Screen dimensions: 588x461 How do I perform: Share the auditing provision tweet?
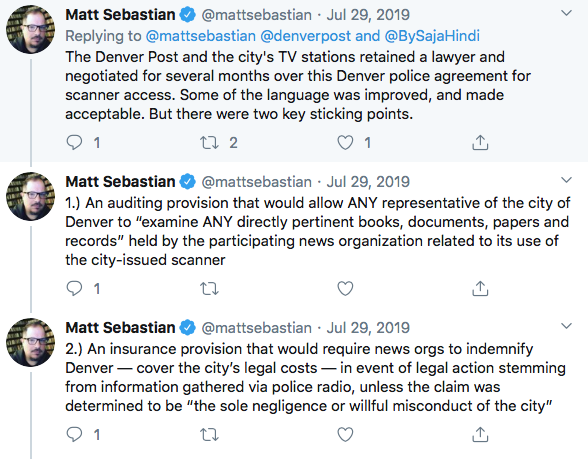pyautogui.click(x=480, y=288)
